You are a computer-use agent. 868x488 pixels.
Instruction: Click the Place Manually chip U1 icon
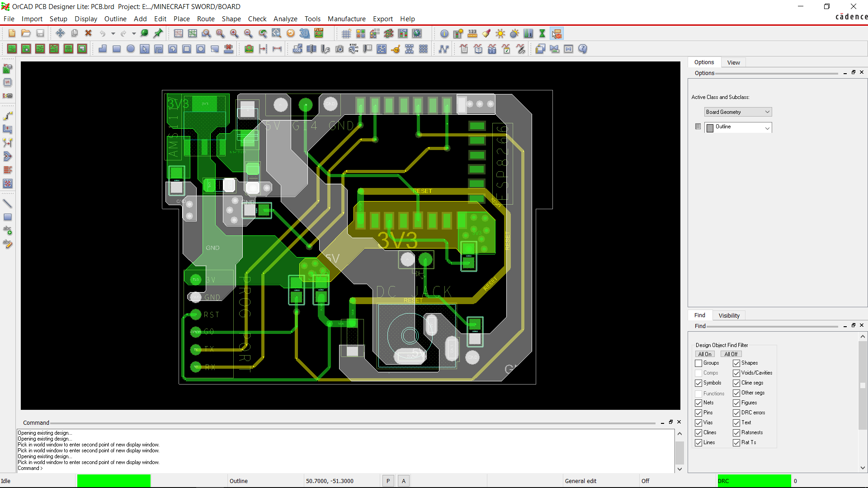click(8, 82)
